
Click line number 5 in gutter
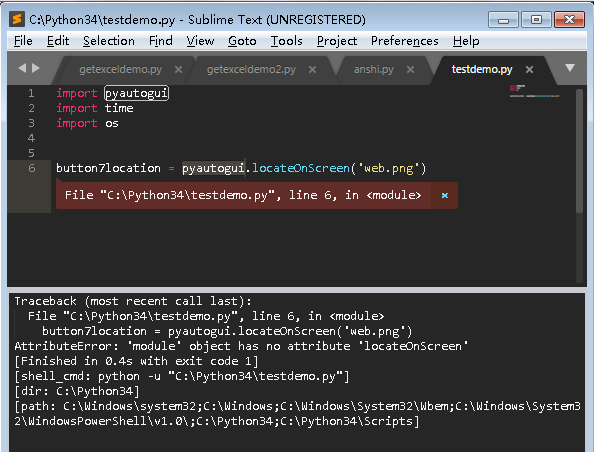pyautogui.click(x=31, y=153)
